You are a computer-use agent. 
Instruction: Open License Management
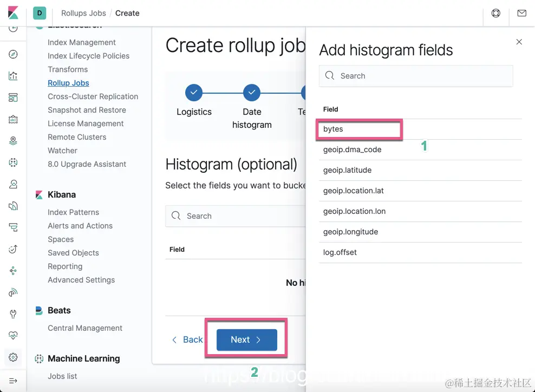[x=86, y=123]
